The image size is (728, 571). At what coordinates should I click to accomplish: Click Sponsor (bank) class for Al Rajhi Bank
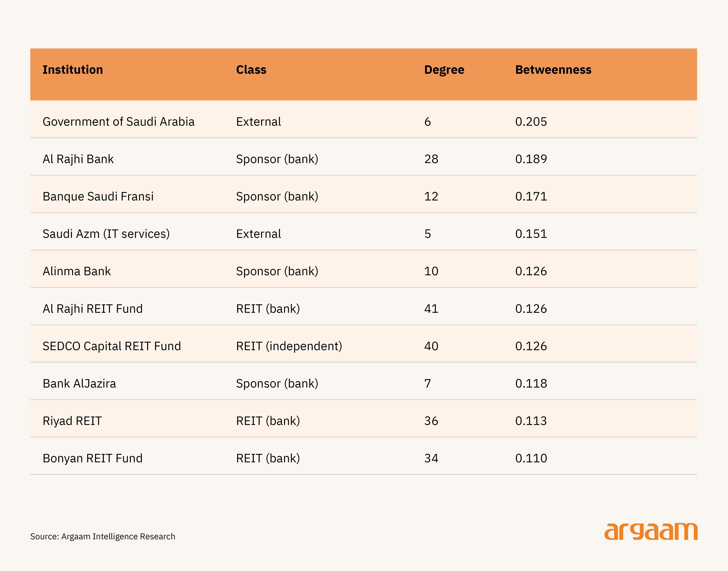(277, 159)
